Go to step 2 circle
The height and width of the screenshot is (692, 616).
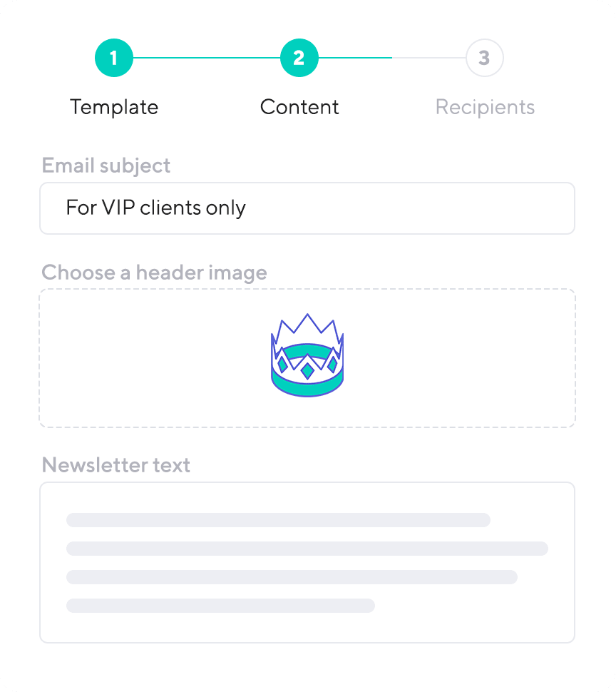299,58
